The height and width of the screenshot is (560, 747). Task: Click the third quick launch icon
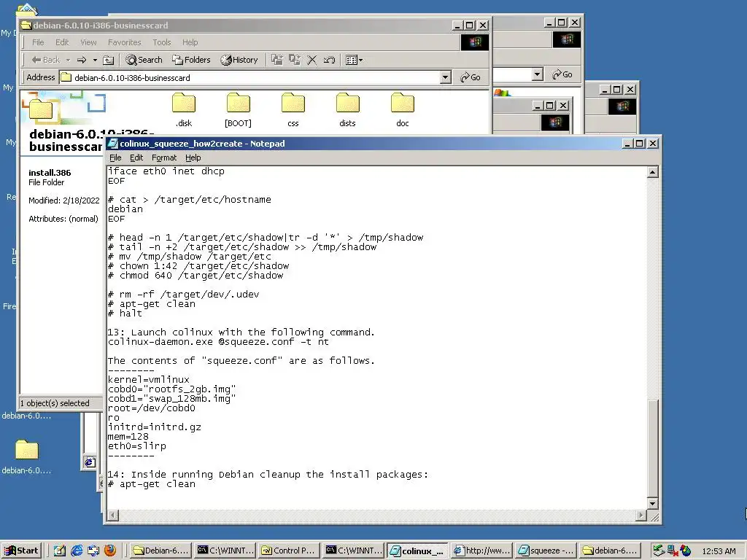click(93, 551)
